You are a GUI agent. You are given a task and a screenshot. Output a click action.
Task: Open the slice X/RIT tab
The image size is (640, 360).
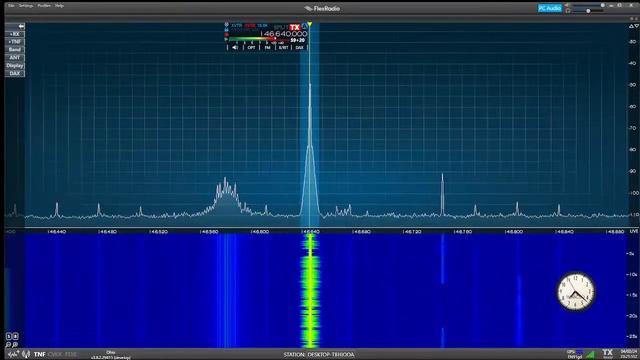point(283,47)
